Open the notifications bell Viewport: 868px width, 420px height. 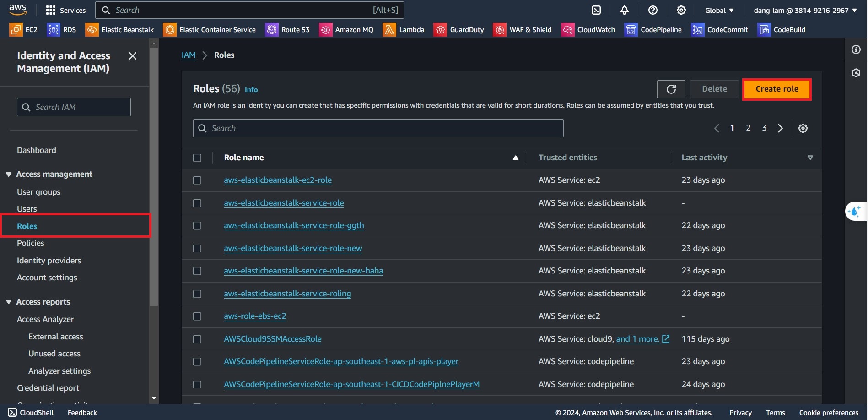(625, 10)
